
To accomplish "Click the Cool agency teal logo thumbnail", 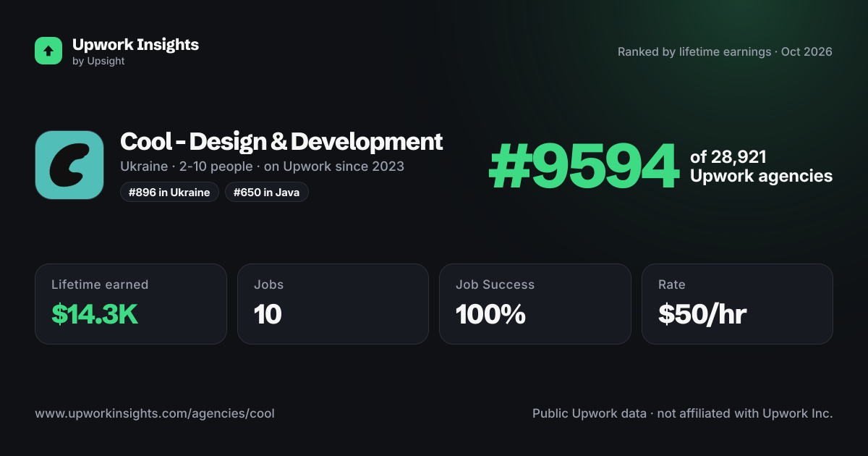I will coord(69,165).
